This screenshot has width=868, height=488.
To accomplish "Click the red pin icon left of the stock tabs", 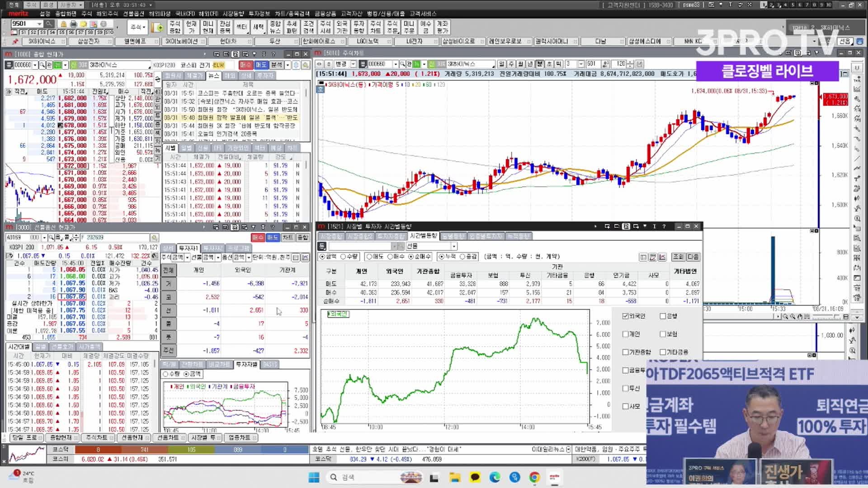I will click(x=15, y=42).
